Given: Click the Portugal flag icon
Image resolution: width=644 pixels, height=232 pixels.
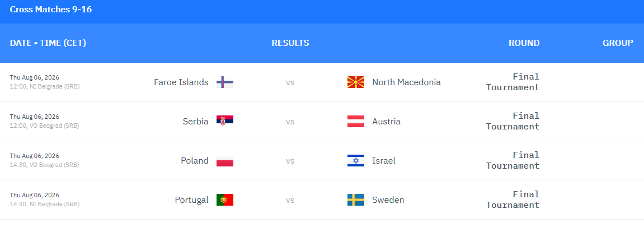Looking at the screenshot, I should 225,200.
